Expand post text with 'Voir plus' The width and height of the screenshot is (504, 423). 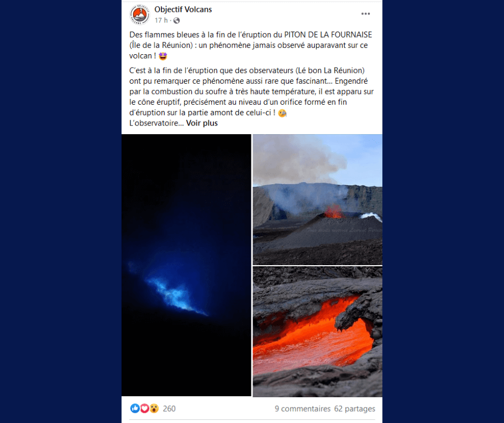202,123
